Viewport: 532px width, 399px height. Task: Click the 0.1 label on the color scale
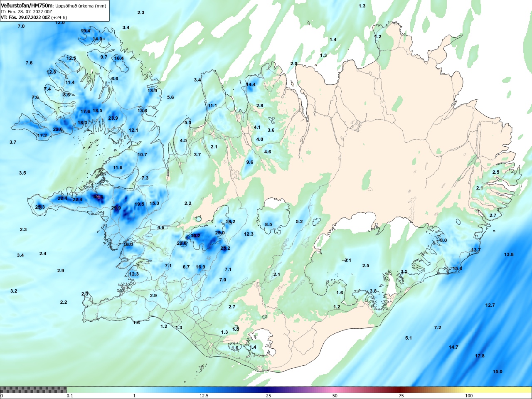click(x=70, y=396)
